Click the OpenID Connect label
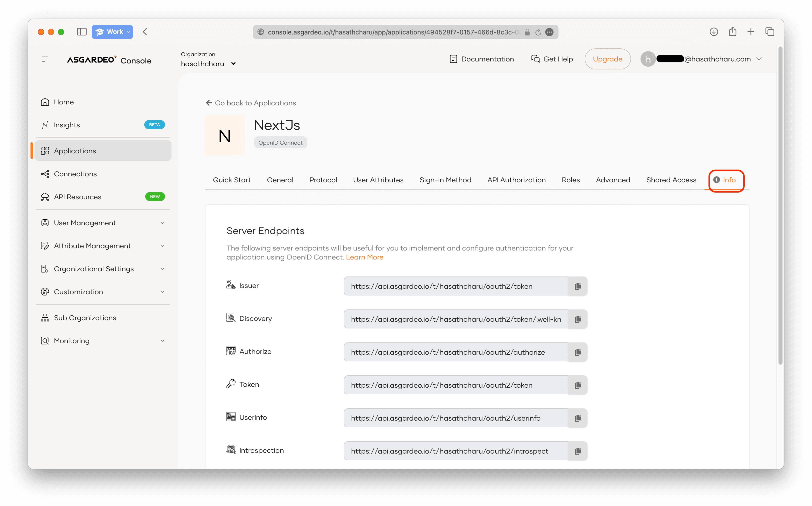 (x=280, y=143)
